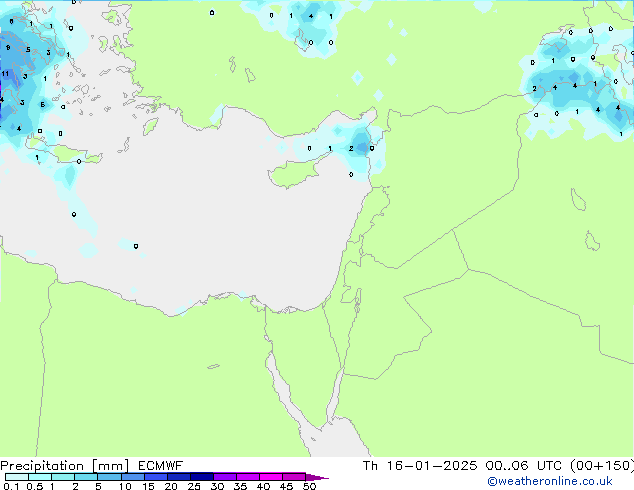Screen dimensions: 634x490
Task: Pick the 45 to 50 mm legend swatch
Action: click(x=294, y=477)
